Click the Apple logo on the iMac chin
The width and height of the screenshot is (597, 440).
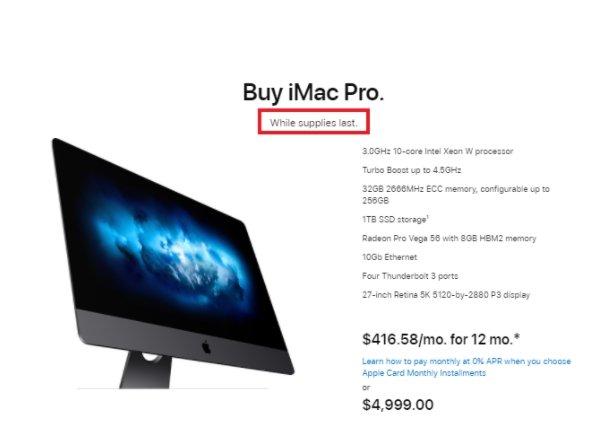click(206, 347)
